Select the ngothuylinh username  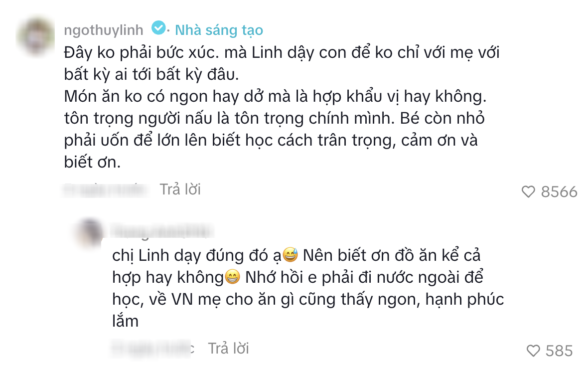(x=104, y=29)
